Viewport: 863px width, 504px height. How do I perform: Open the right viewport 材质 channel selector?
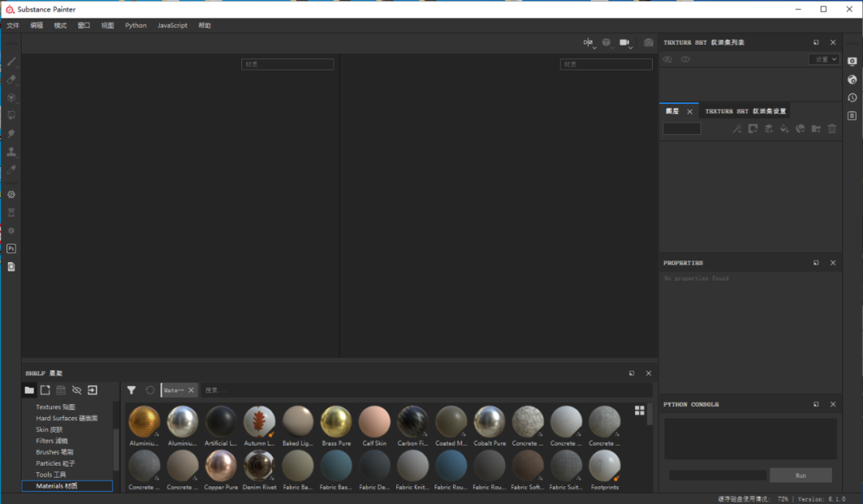click(606, 65)
